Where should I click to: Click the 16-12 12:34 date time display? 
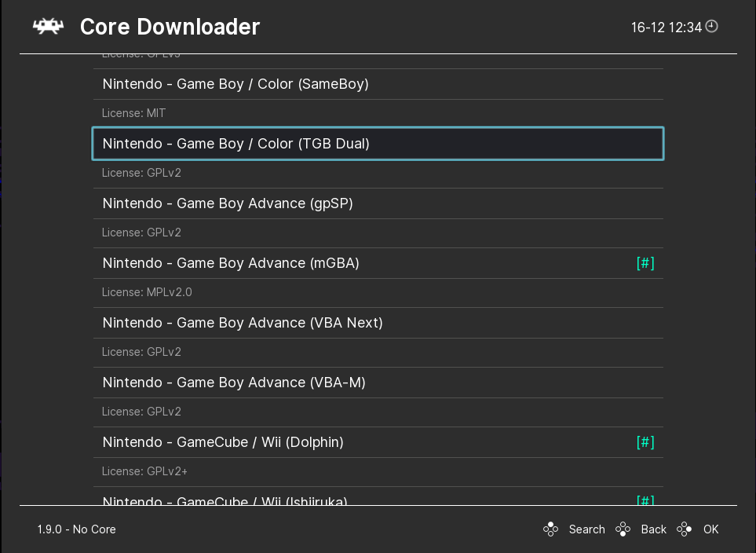coord(667,27)
